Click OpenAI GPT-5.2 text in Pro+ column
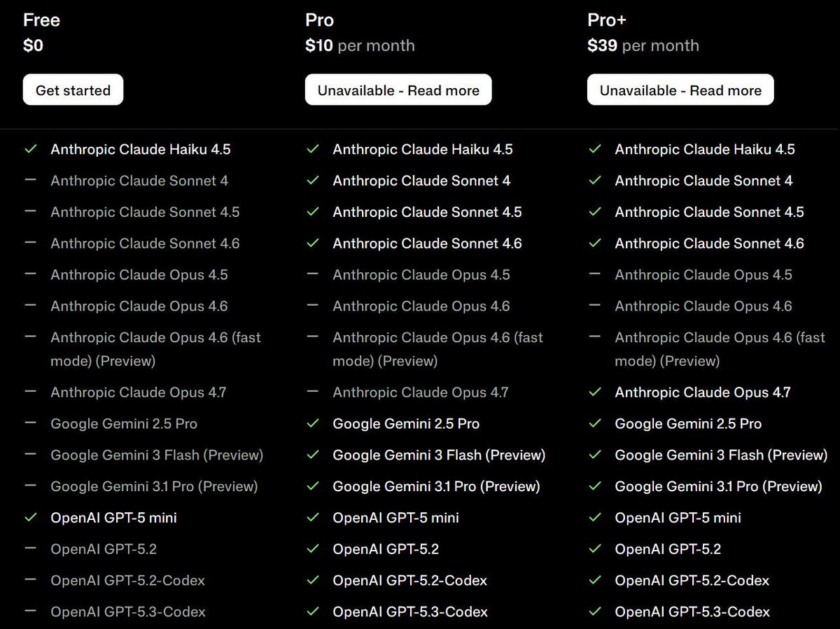 pos(668,549)
